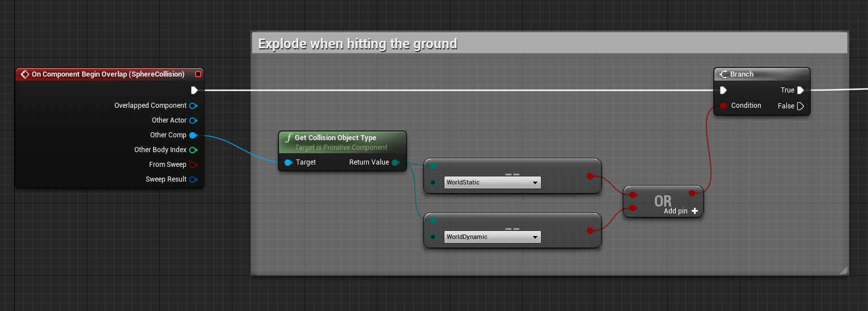Select the OR node by its label
This screenshot has width=868, height=311.
[x=663, y=201]
